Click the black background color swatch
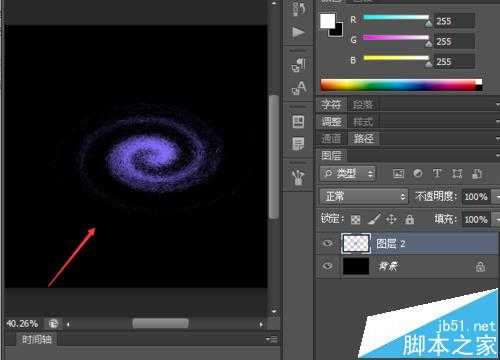The height and width of the screenshot is (360, 500). (339, 31)
